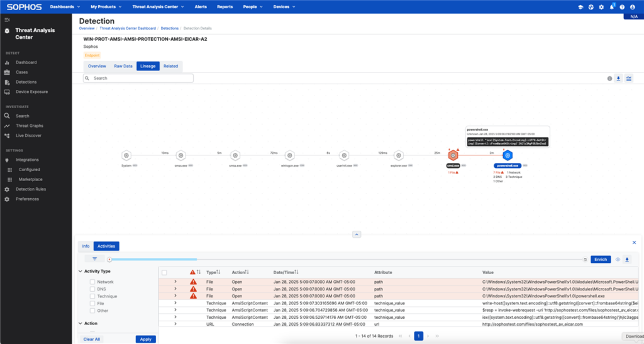Open the filter icon in Activities panel
This screenshot has height=344, width=644.
pos(95,258)
